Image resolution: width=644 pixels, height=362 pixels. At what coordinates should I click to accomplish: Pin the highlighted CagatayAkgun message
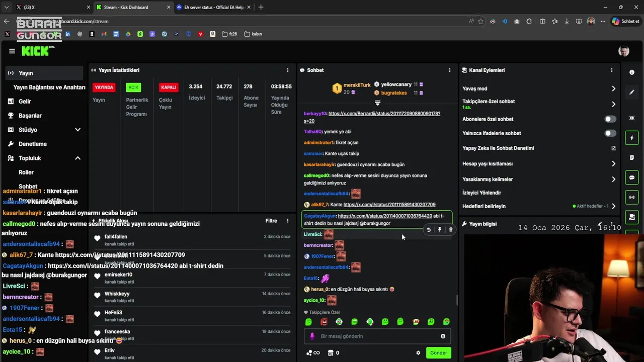(x=440, y=230)
